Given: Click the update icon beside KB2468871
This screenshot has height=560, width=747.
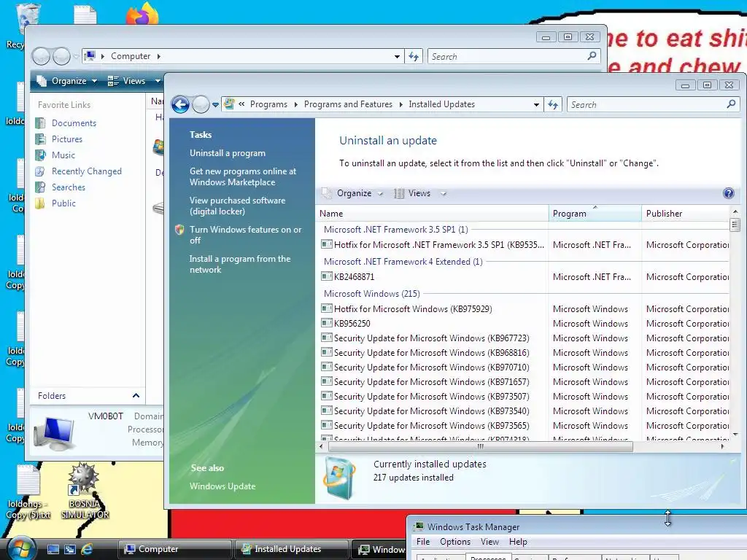Looking at the screenshot, I should (326, 276).
